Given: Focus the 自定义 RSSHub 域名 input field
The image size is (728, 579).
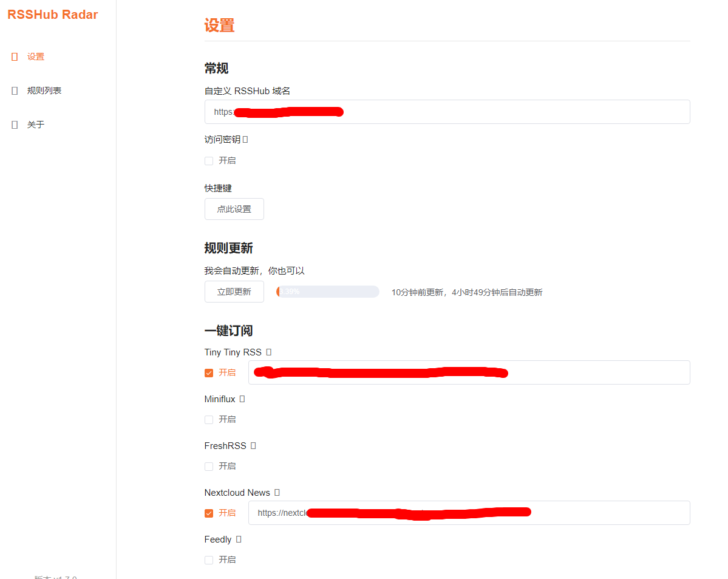Looking at the screenshot, I should pyautogui.click(x=447, y=112).
